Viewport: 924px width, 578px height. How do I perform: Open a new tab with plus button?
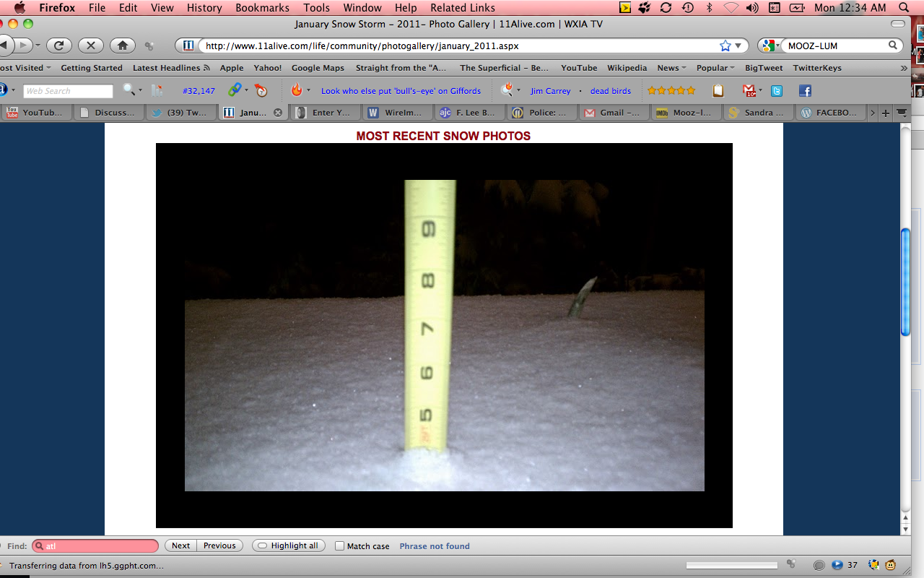point(886,113)
